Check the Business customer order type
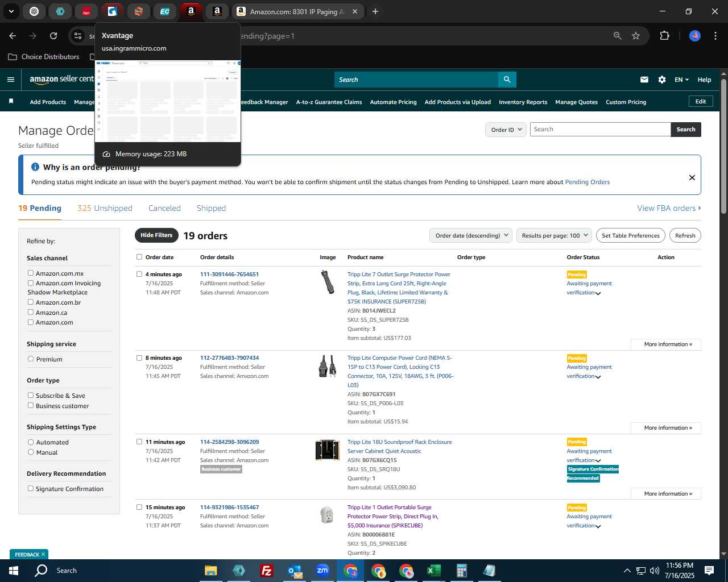The image size is (728, 582). 31,405
